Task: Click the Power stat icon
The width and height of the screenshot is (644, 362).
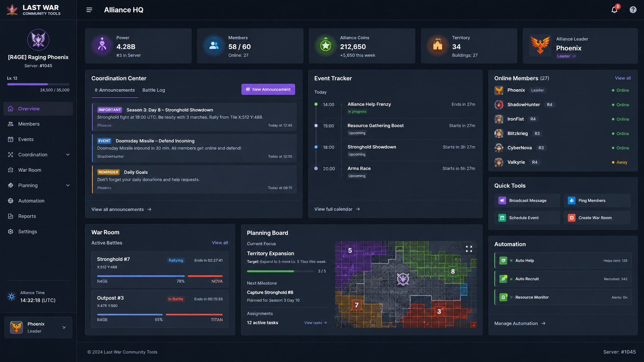Action: point(102,46)
